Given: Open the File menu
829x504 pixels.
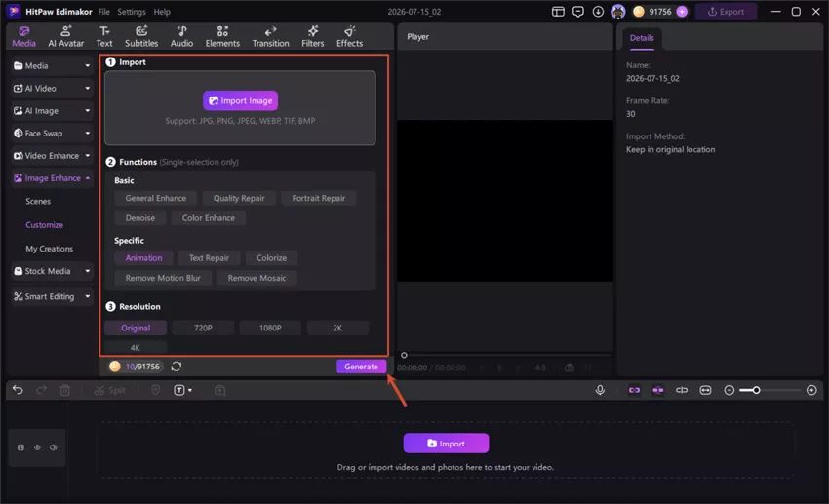Looking at the screenshot, I should [x=104, y=12].
